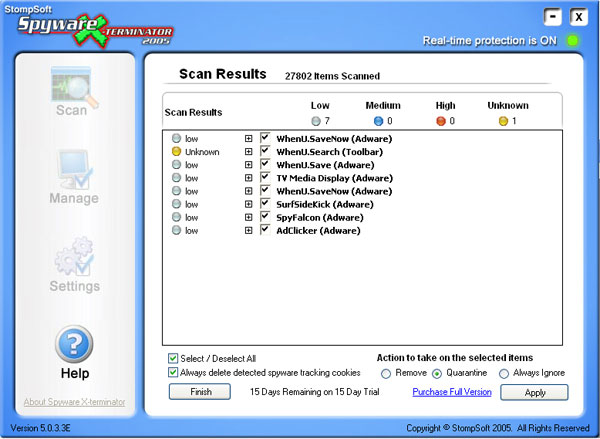The image size is (600, 439).
Task: Click the low threat icon beside AdClicker
Action: pos(176,230)
